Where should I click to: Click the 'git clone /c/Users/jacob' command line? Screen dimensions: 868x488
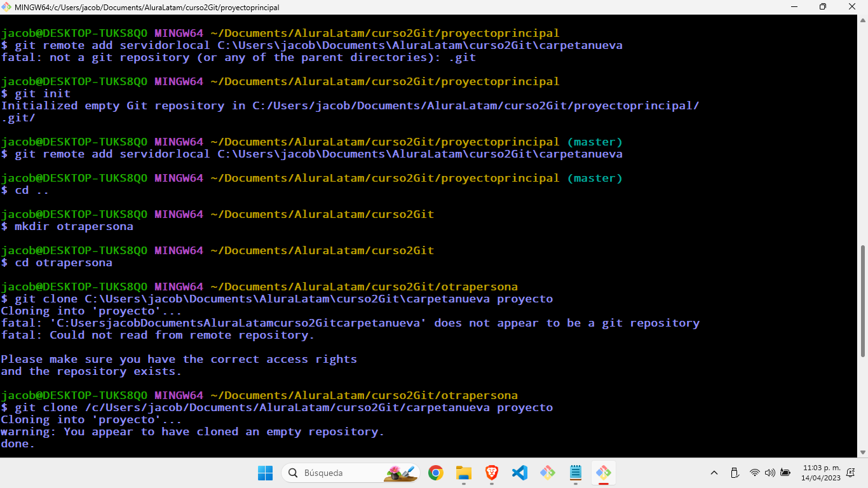[277, 407]
